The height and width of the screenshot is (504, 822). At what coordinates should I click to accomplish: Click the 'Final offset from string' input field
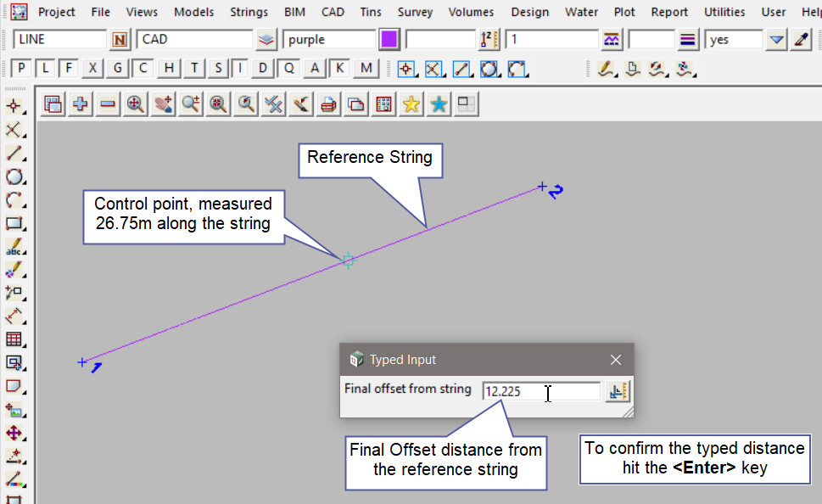540,391
